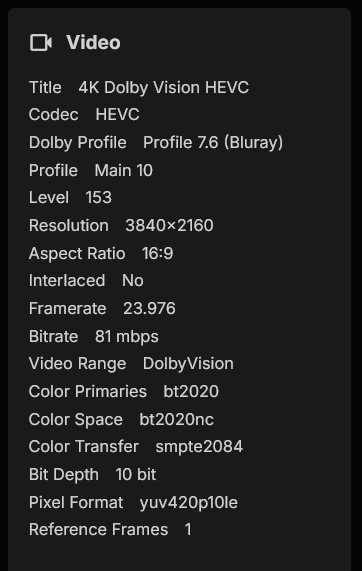Click the Dolby Profile value Profile 7.6 (Bluray)
The height and width of the screenshot is (571, 362).
click(x=213, y=142)
